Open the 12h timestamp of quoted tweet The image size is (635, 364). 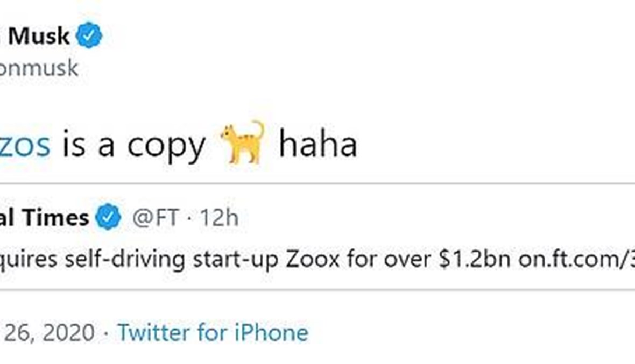219,218
